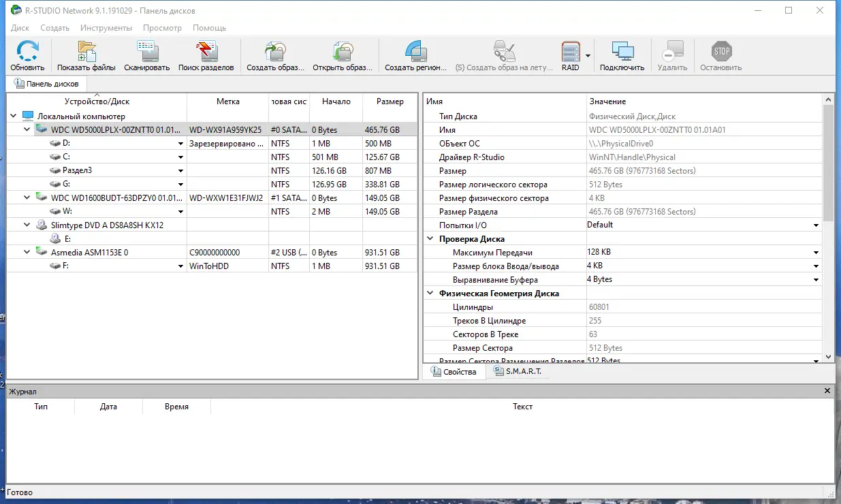This screenshot has width=841, height=504.
Task: Open the Помощь menu
Action: coord(209,28)
